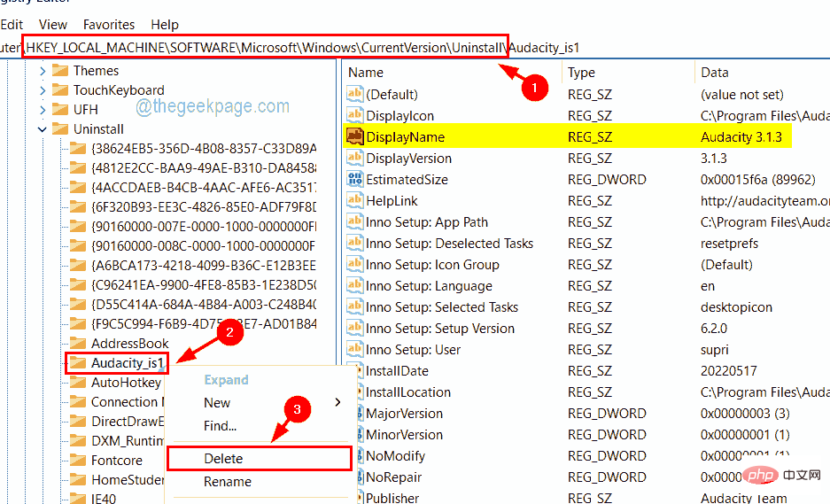Select the Fontcore folder icon

(x=78, y=460)
